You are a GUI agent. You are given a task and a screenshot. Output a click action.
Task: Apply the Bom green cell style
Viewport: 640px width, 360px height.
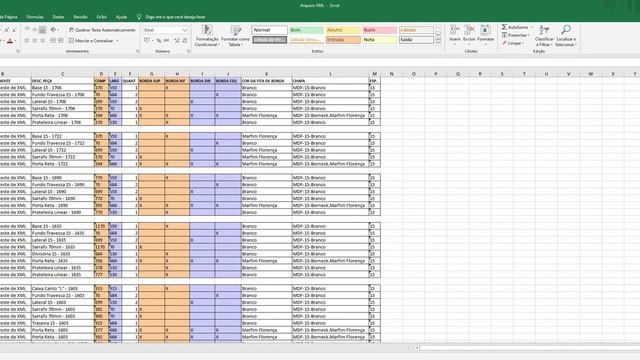pyautogui.click(x=307, y=30)
